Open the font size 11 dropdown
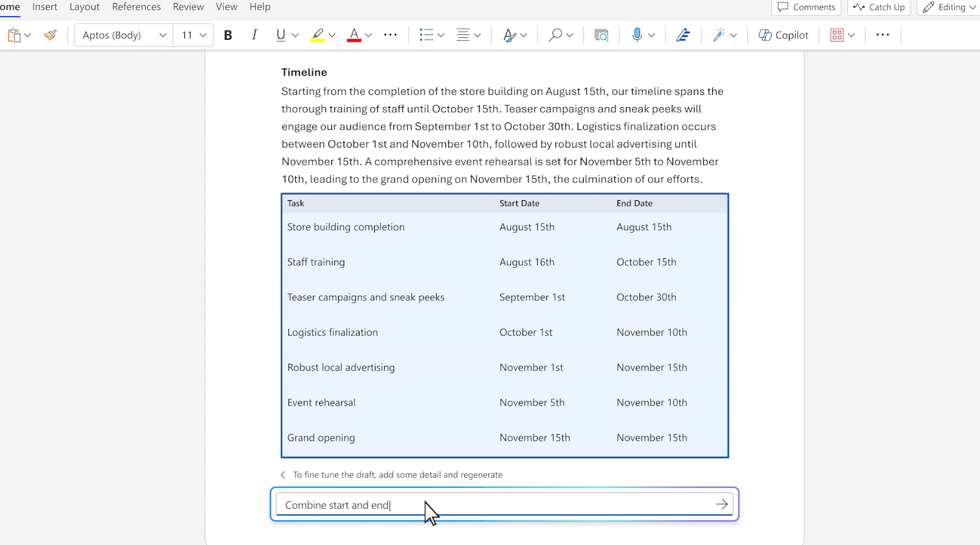This screenshot has width=980, height=545. 194,36
